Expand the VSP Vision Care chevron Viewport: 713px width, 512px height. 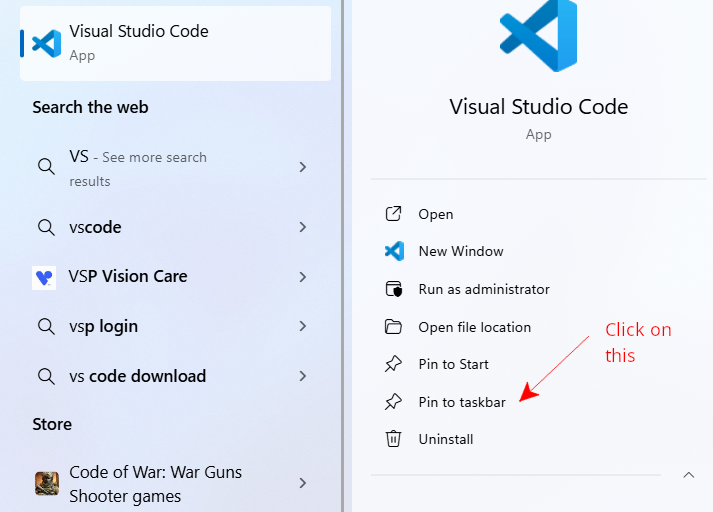[x=303, y=277]
